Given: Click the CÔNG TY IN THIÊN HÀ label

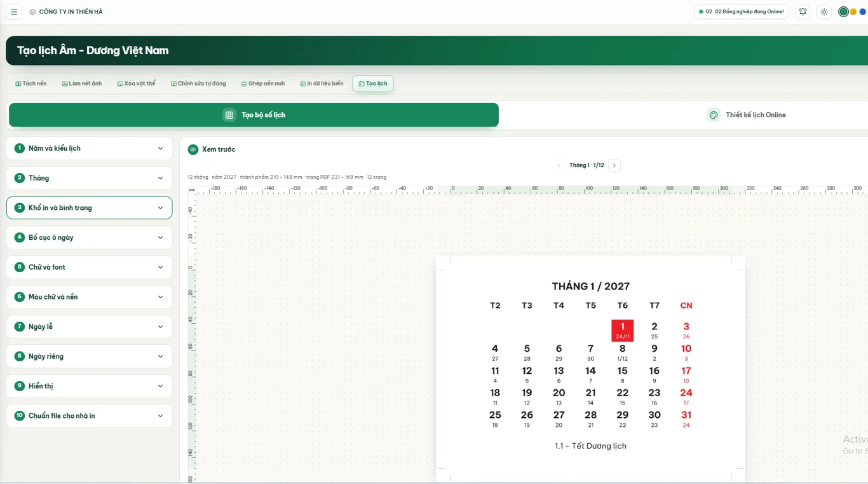Looking at the screenshot, I should tap(71, 12).
